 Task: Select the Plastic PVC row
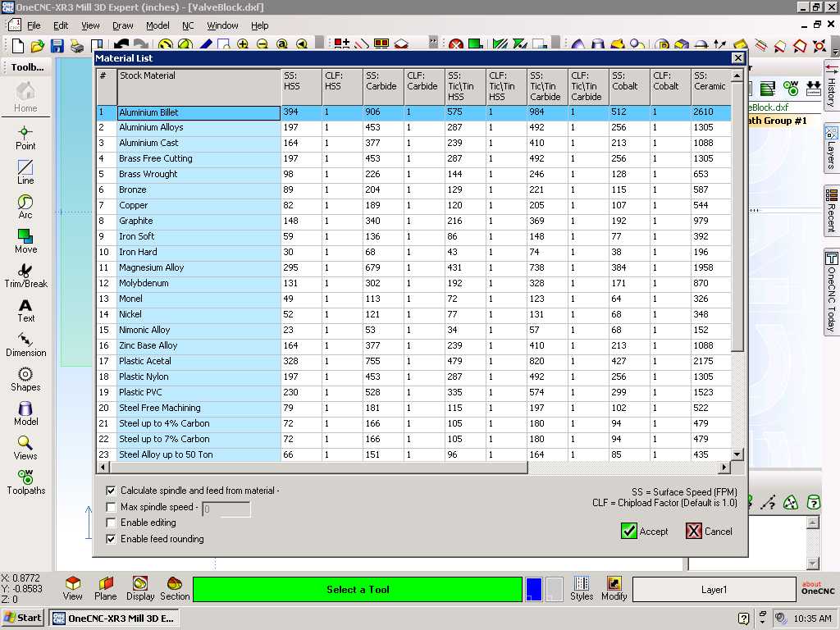point(413,392)
